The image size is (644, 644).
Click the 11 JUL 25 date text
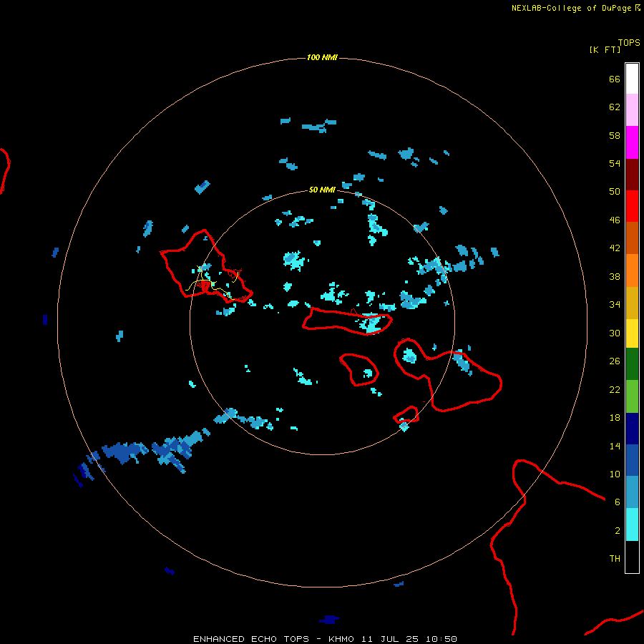[x=390, y=639]
